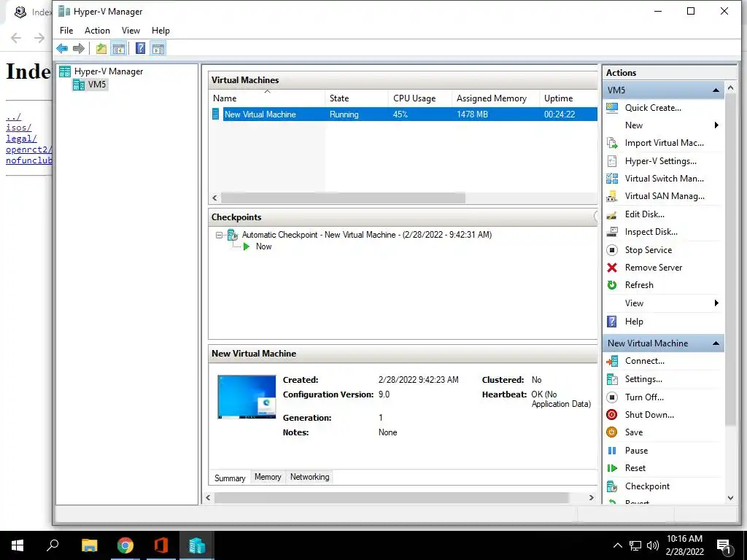Select the Automatic Checkpoint entry
747x560 pixels.
point(366,235)
